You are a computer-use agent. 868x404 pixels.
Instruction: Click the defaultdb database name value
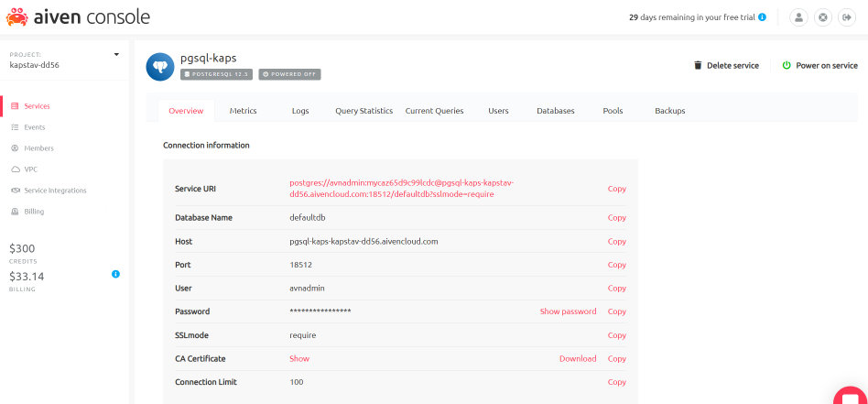click(308, 218)
